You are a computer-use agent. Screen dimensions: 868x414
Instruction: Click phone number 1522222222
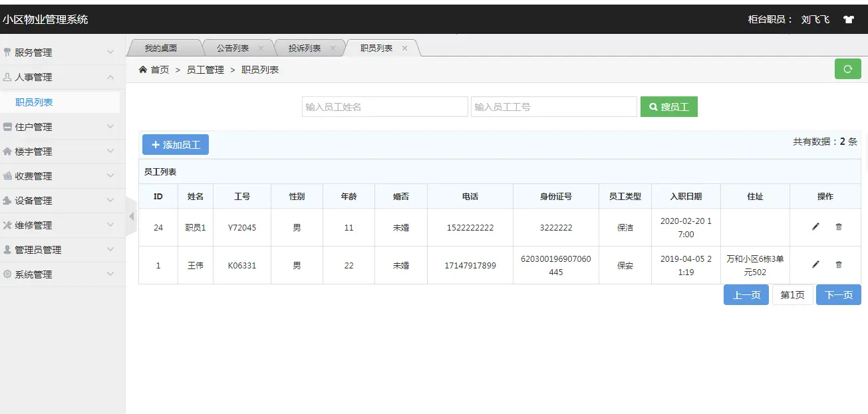click(470, 227)
